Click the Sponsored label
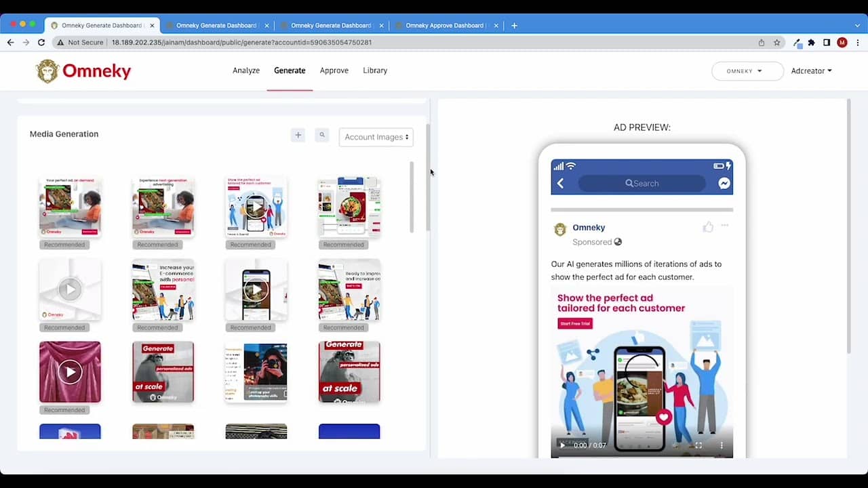The width and height of the screenshot is (868, 488). [592, 242]
